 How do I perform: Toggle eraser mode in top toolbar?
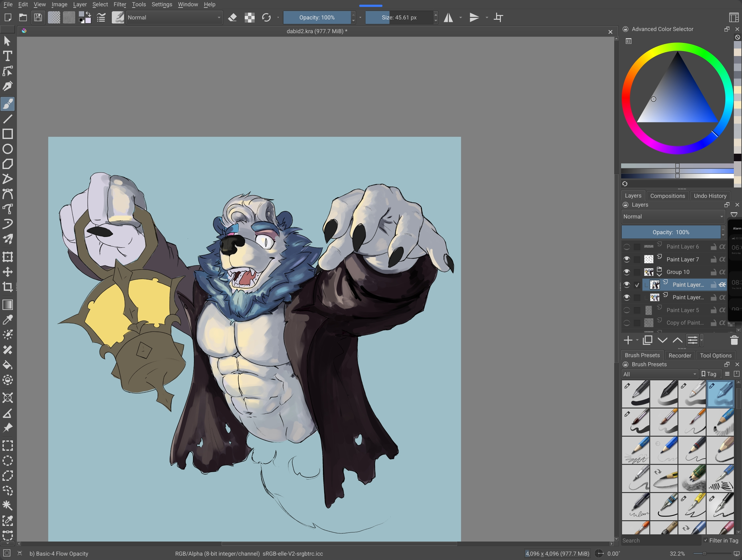point(232,18)
